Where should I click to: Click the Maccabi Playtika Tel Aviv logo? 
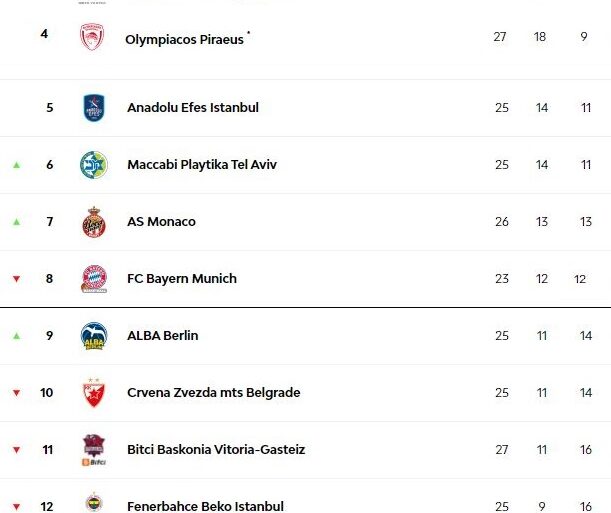tap(94, 165)
